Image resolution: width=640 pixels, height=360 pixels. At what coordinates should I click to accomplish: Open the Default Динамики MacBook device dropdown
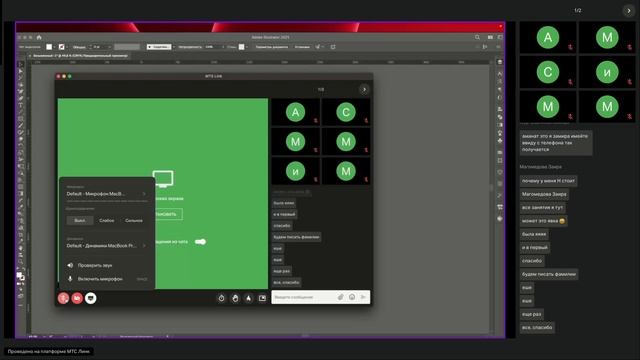click(106, 246)
